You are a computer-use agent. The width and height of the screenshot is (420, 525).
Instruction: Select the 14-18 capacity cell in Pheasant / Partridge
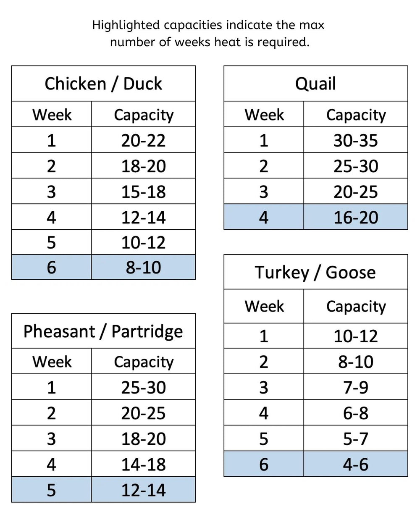[143, 465]
